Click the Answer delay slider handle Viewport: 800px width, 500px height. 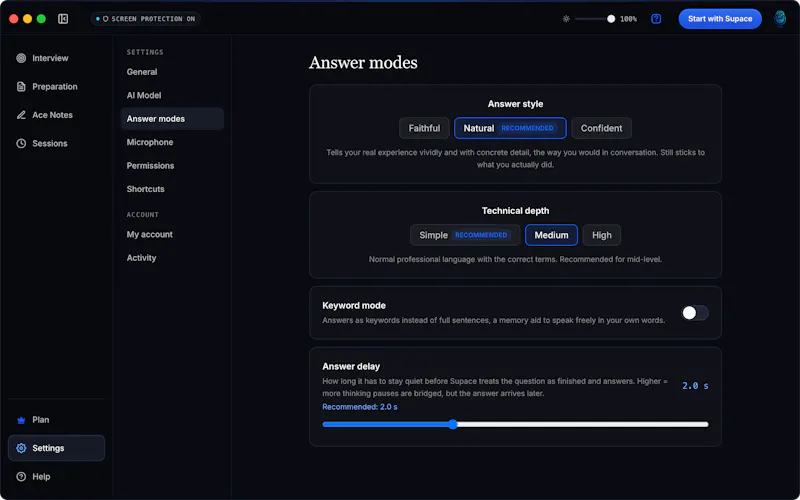(x=453, y=424)
